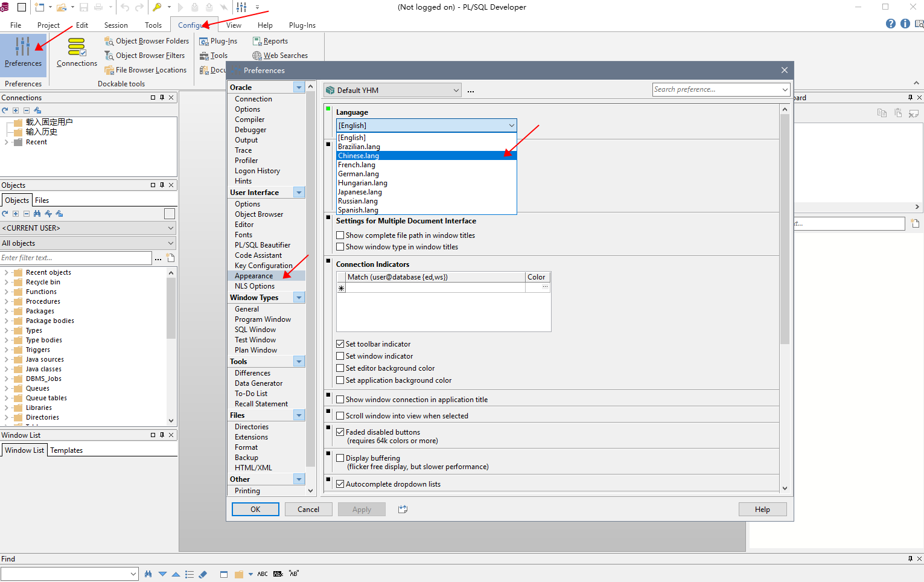Refresh the Connections panel
The image size is (924, 582).
point(5,110)
